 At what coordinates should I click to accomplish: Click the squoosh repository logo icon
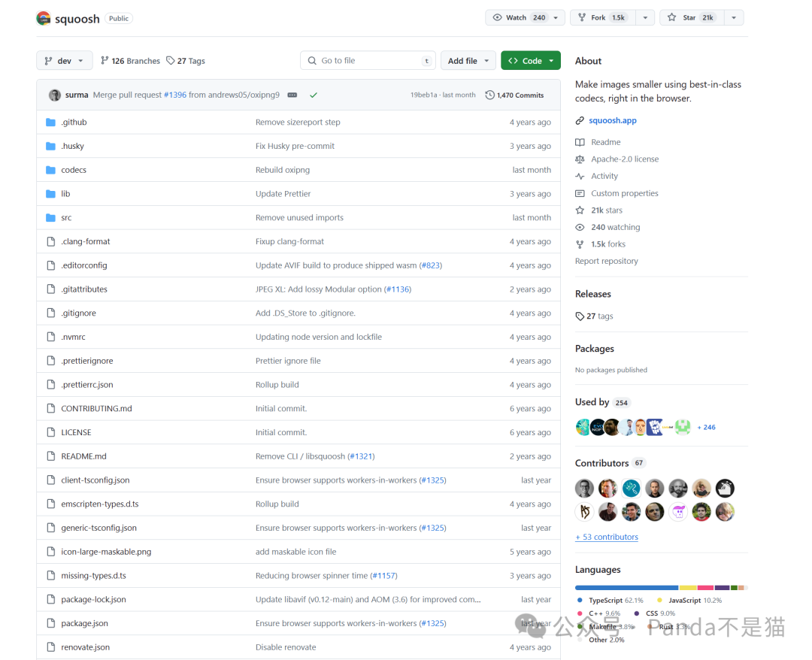click(x=44, y=19)
